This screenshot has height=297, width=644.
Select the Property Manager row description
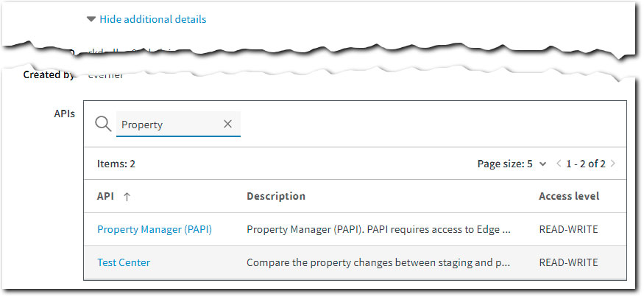tap(378, 229)
